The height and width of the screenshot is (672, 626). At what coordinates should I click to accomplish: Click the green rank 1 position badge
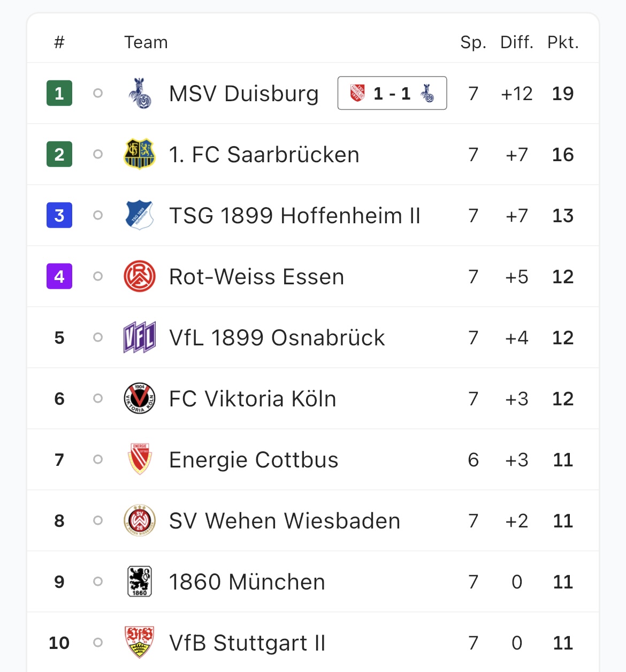[59, 93]
